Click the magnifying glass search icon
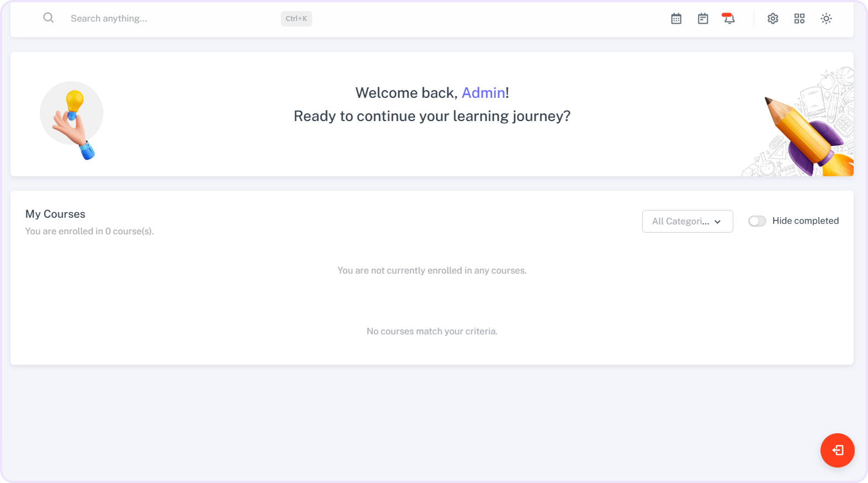This screenshot has height=483, width=868. 49,18
